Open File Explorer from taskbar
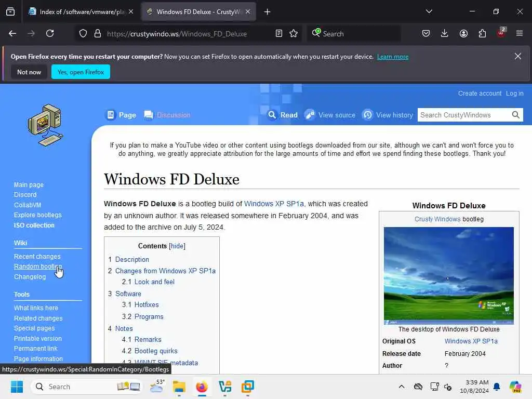 pyautogui.click(x=179, y=387)
